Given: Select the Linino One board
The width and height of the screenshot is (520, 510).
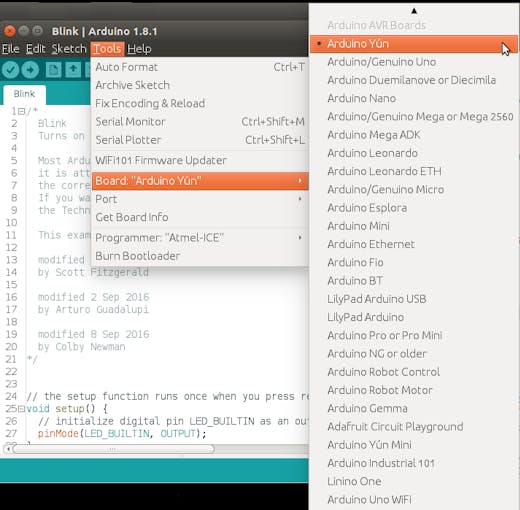Looking at the screenshot, I should [414, 481].
